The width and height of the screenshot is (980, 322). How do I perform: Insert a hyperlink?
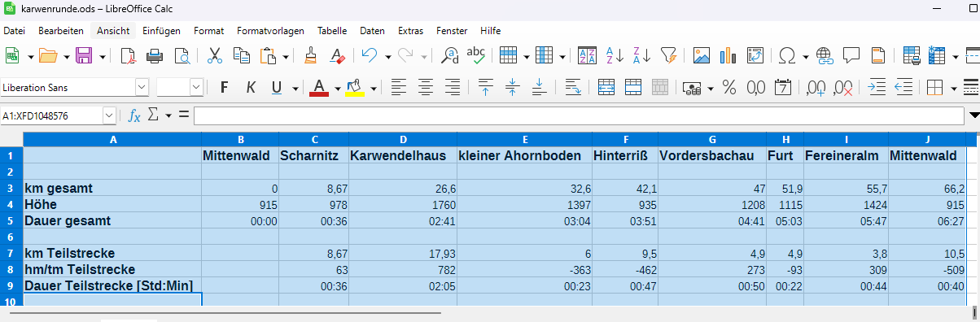click(x=825, y=56)
